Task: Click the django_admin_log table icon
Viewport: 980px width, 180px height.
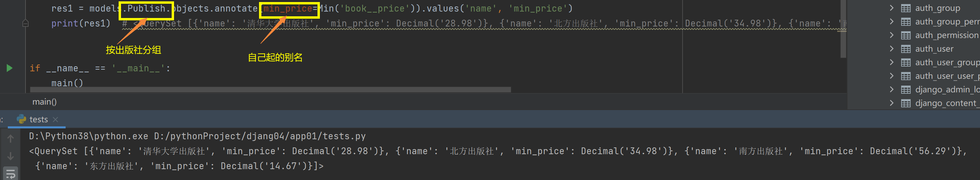Action: (906, 90)
